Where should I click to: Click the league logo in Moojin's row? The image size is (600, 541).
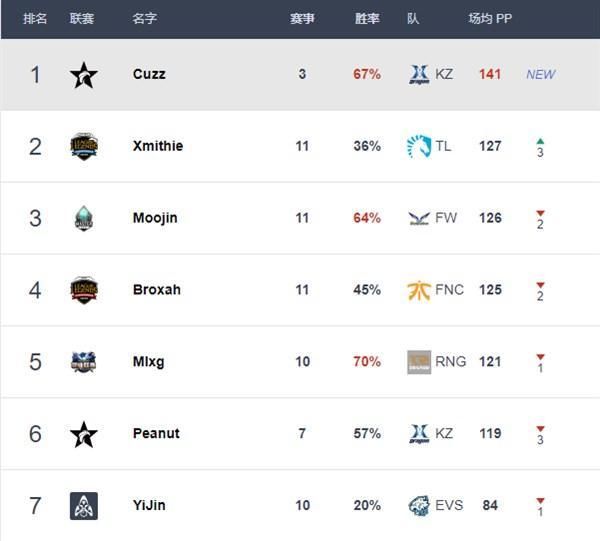tap(84, 218)
